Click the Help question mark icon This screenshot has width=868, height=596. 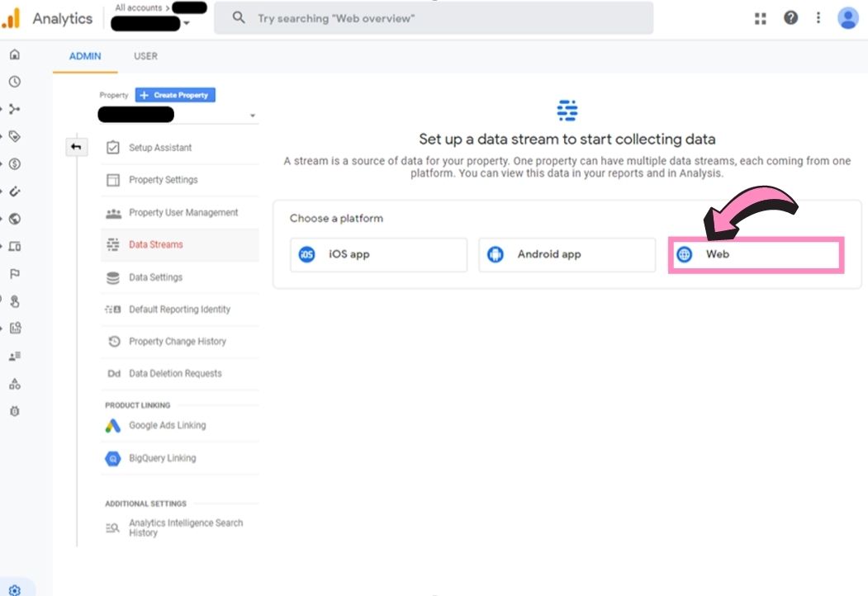790,18
